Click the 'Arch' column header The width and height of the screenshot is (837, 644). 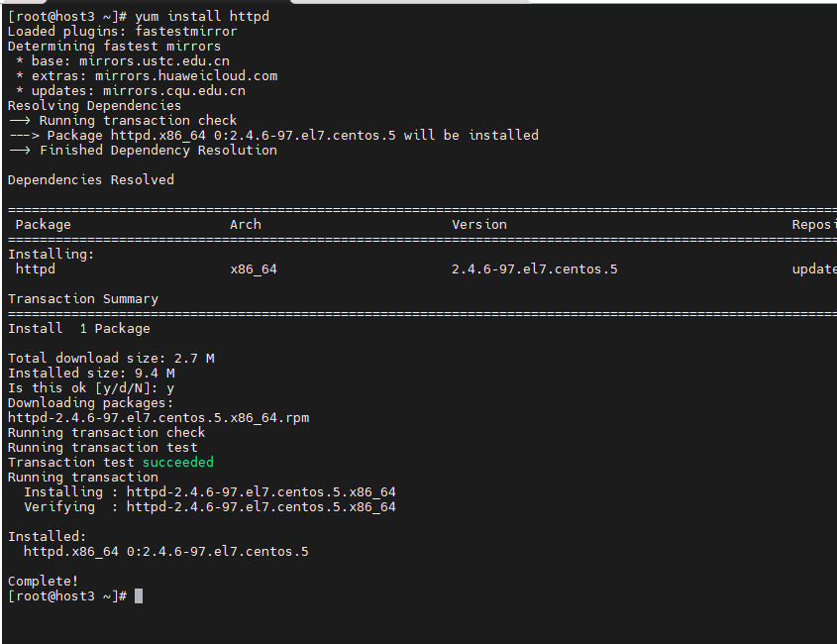coord(246,224)
